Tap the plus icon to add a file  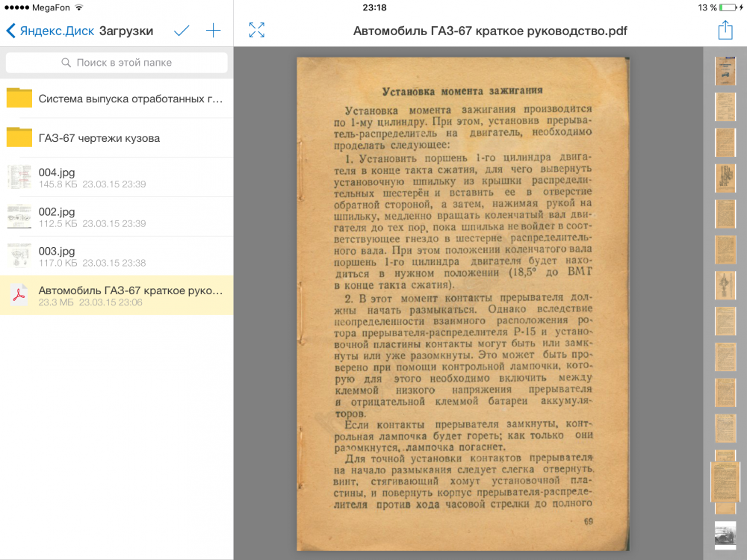pyautogui.click(x=214, y=31)
